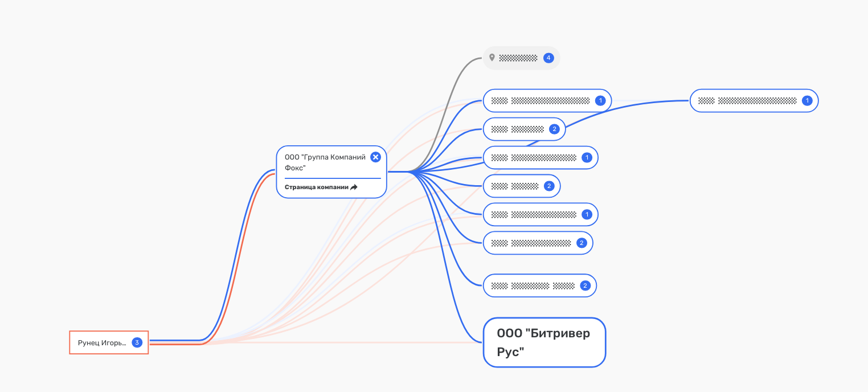This screenshot has width=868, height=392.
Task: Select the Рунец Игорь person node
Action: (x=101, y=342)
